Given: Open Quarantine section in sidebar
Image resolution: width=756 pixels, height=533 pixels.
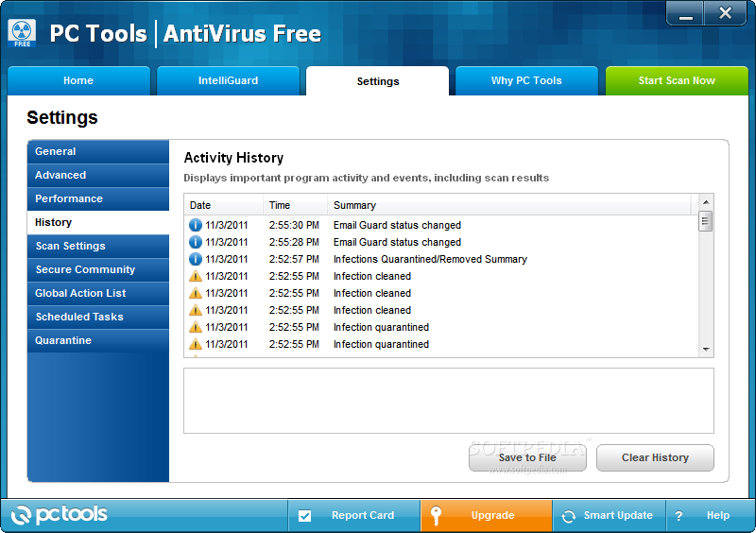Looking at the screenshot, I should [98, 340].
